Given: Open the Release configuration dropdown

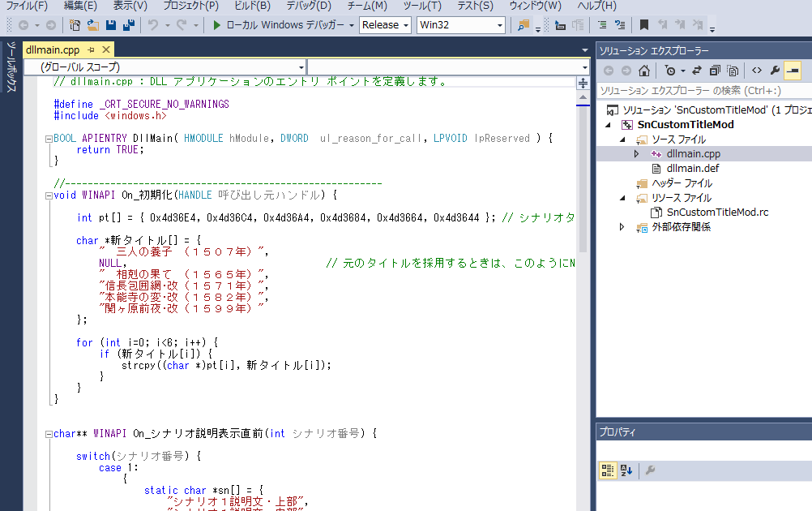Looking at the screenshot, I should pyautogui.click(x=385, y=25).
